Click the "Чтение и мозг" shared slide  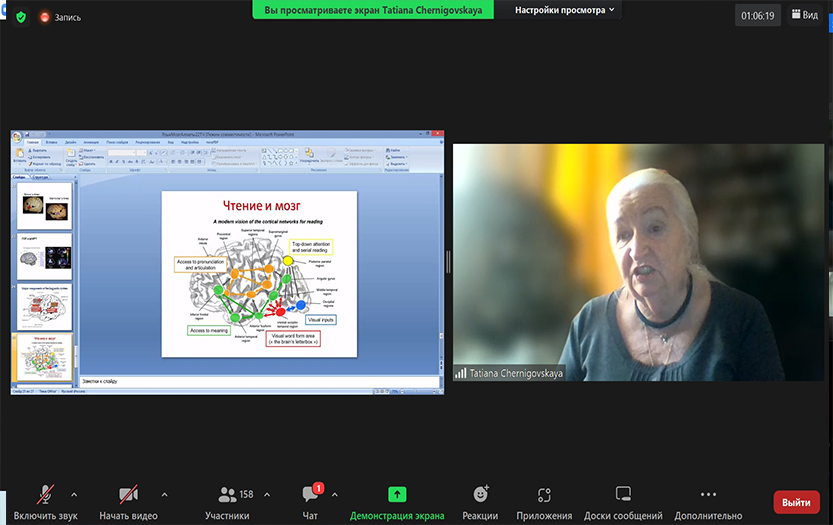coord(259,273)
